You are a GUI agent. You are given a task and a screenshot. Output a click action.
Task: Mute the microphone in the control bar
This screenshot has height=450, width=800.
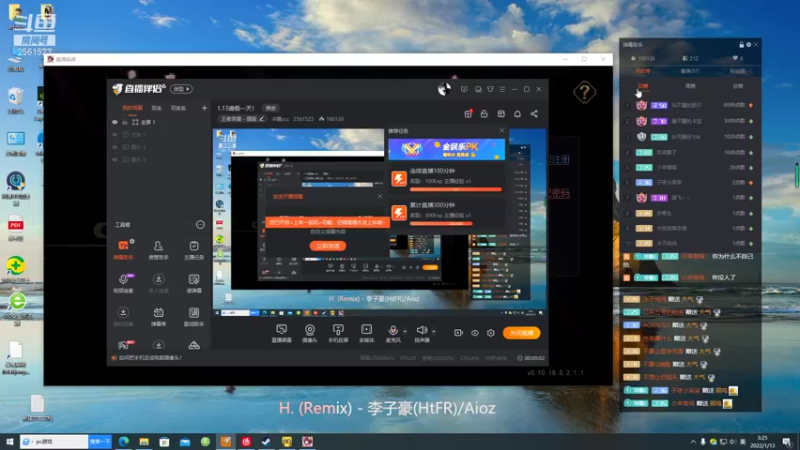coord(393,333)
